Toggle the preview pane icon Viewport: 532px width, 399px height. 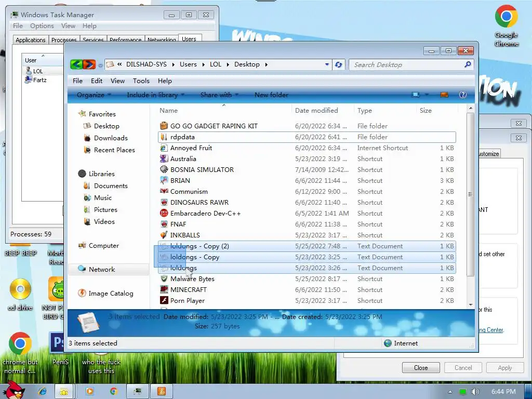pyautogui.click(x=444, y=95)
